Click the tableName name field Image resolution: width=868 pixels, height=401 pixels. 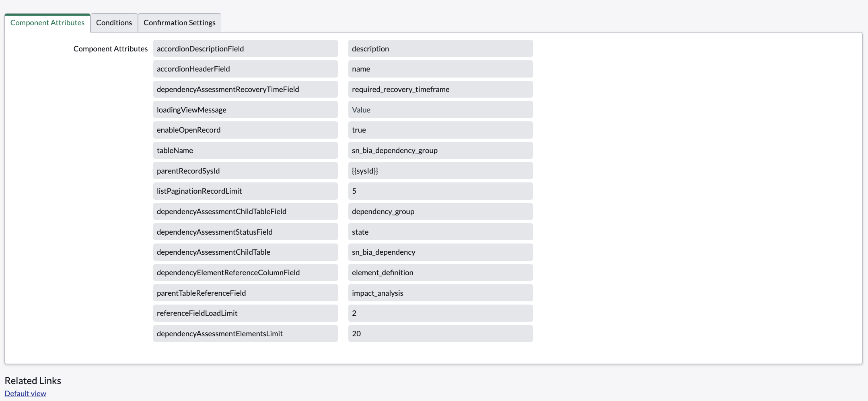245,150
